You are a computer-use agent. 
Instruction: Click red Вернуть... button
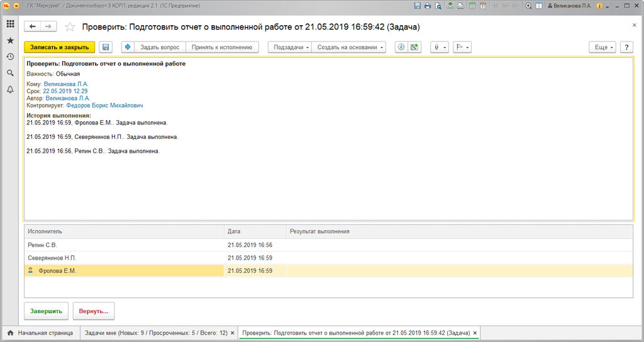coord(94,311)
